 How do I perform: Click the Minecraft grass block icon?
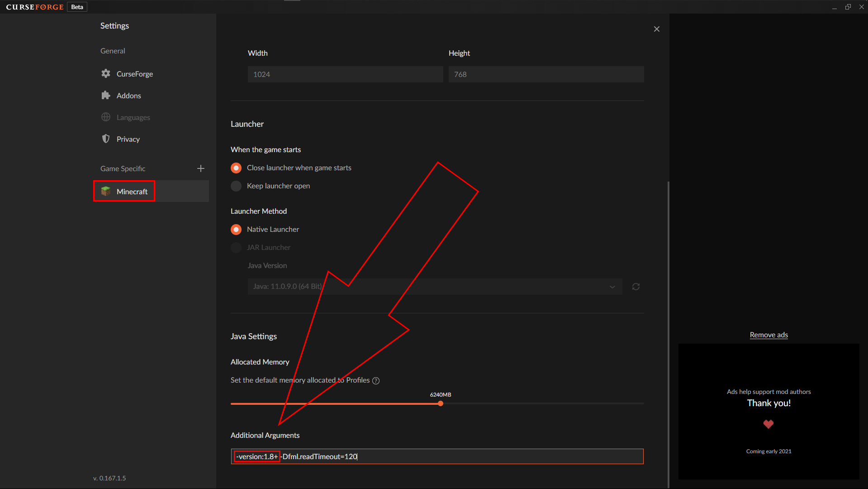coord(106,191)
